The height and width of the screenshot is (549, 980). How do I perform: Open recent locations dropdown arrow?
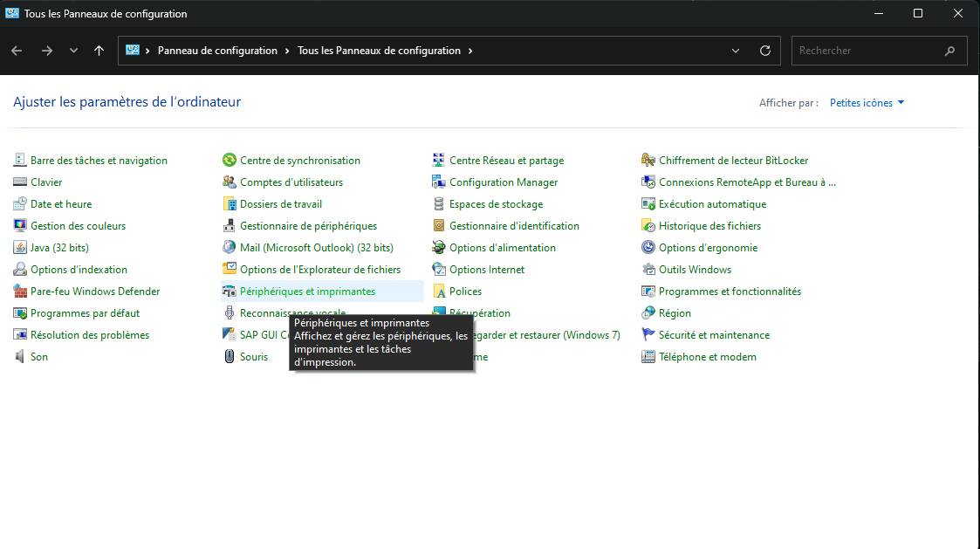pos(73,51)
